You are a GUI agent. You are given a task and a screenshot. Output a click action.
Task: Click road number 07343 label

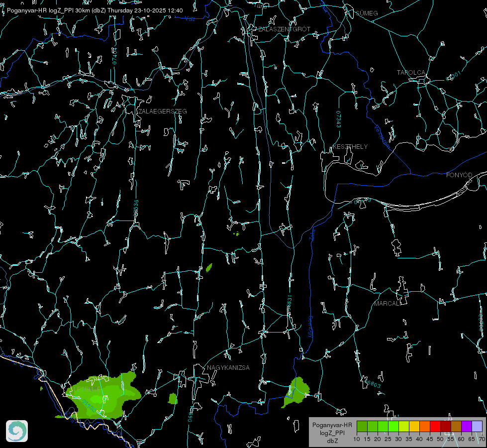click(338, 119)
